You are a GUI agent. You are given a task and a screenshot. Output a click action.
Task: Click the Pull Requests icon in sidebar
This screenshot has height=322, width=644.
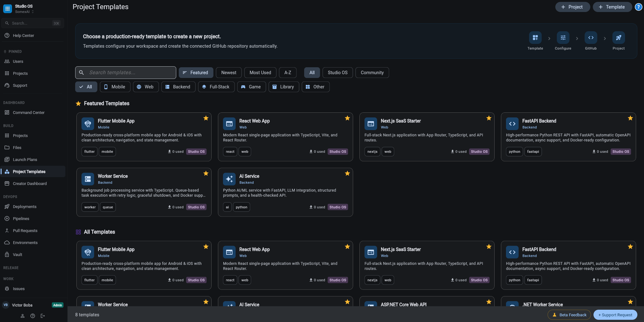(x=7, y=230)
